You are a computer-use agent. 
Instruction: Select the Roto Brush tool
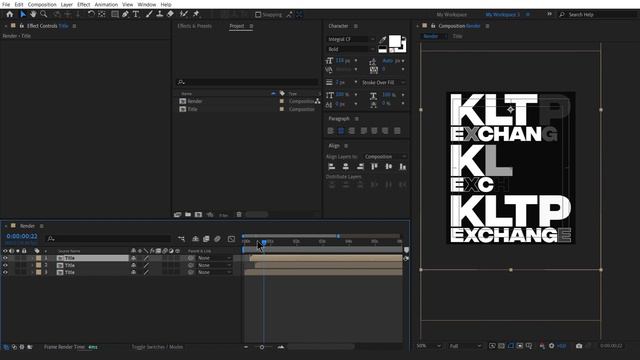tap(184, 14)
